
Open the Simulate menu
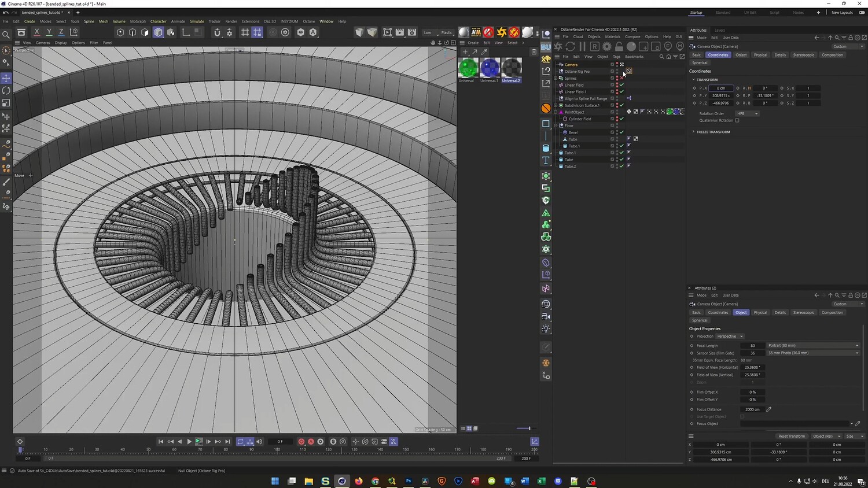pyautogui.click(x=197, y=21)
